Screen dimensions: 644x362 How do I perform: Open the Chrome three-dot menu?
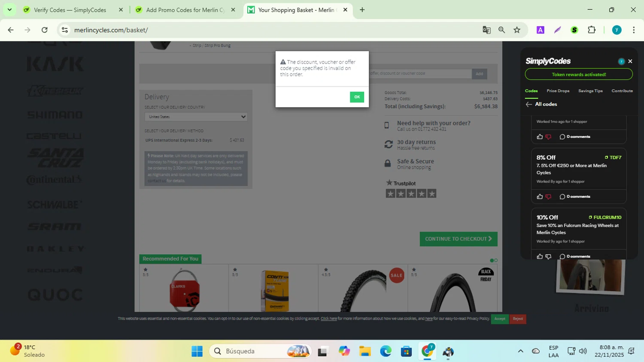pos(634,30)
